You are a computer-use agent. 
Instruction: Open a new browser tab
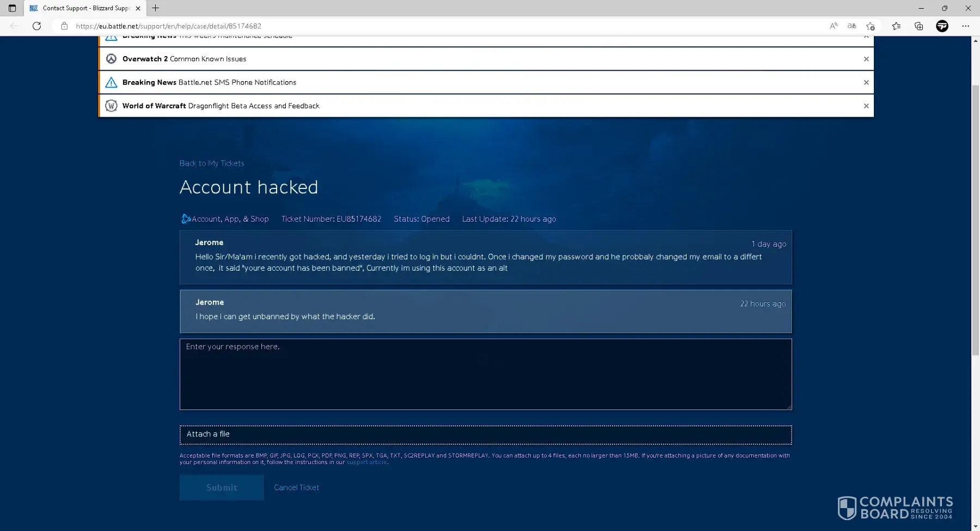click(156, 8)
